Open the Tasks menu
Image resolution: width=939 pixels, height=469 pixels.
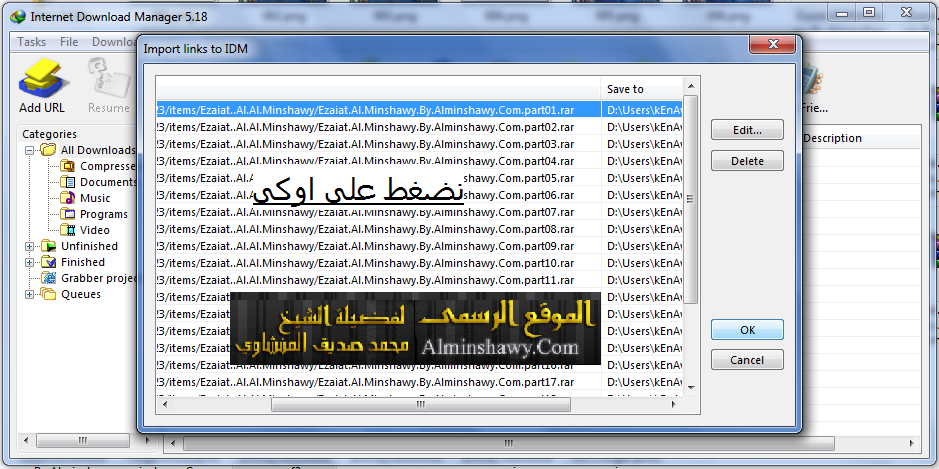click(32, 42)
